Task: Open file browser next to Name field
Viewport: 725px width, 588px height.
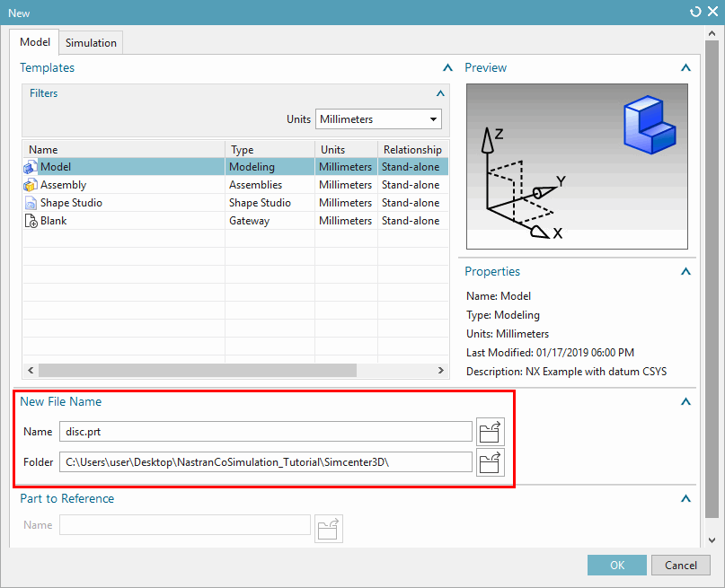Action: (x=490, y=432)
